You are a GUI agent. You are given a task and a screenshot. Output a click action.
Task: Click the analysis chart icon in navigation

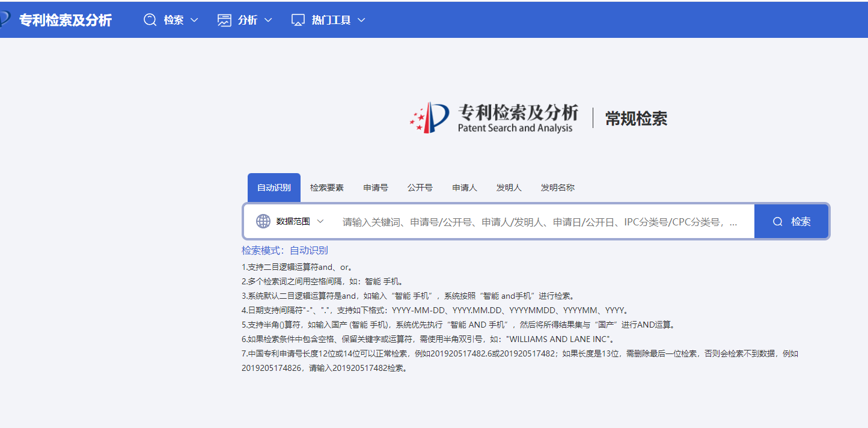click(224, 20)
